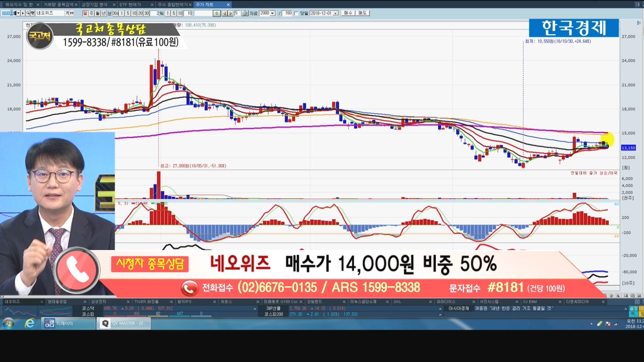Click the right arrow scroll icon
The width and height of the screenshot is (644, 362).
point(230,13)
